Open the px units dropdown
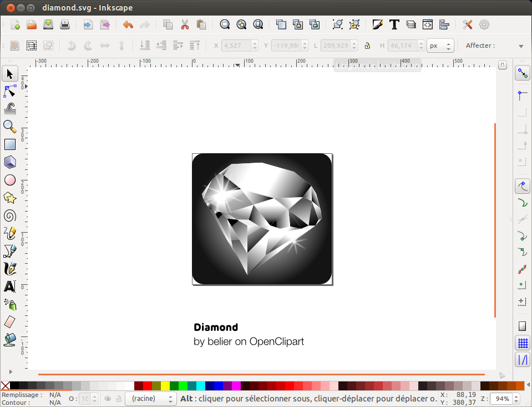Image resolution: width=532 pixels, height=407 pixels. point(440,46)
